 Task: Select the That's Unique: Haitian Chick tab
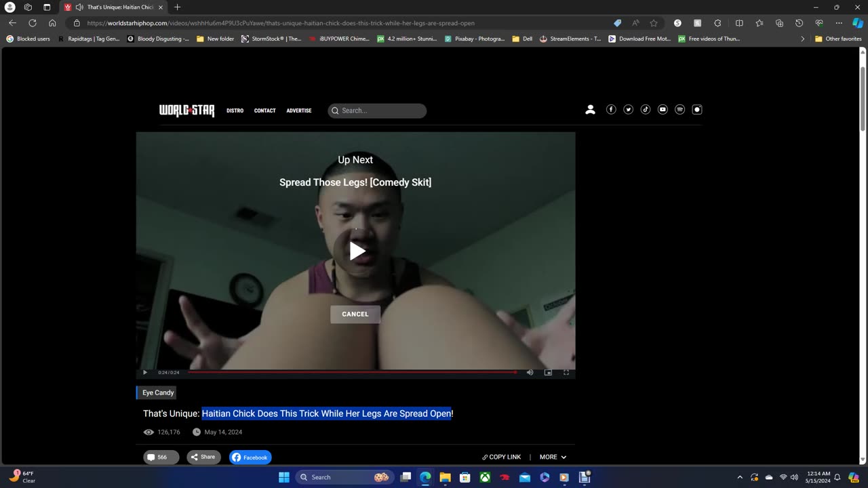[113, 7]
